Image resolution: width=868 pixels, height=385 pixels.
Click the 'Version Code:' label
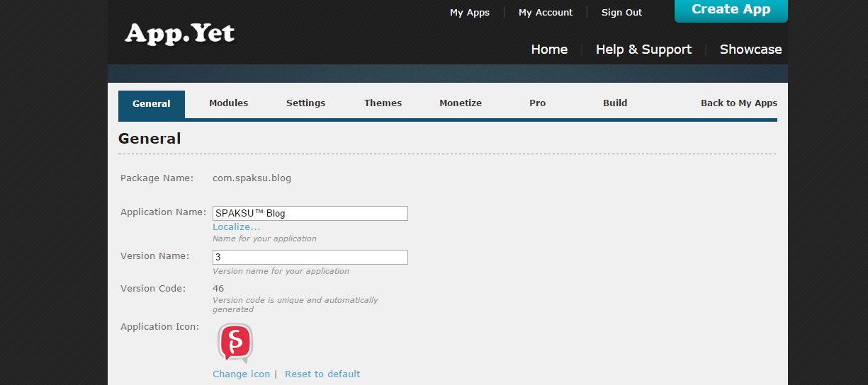(x=153, y=288)
